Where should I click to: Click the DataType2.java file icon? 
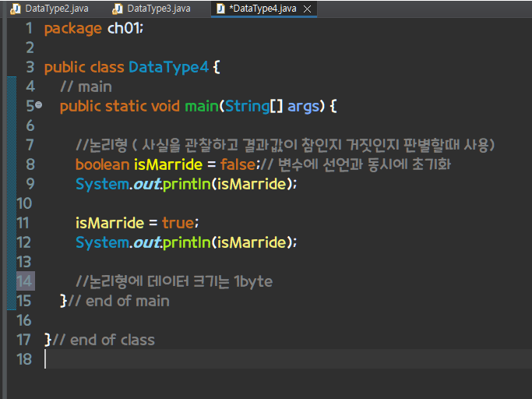[14, 9]
